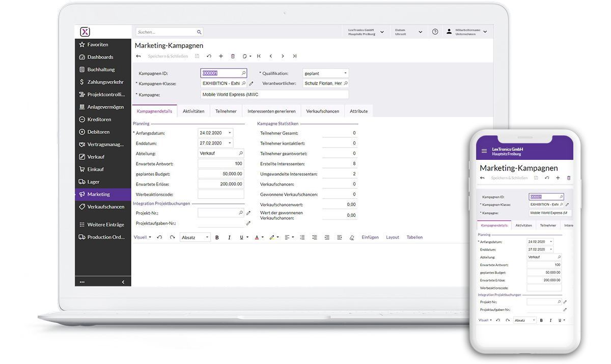Image resolution: width=611 pixels, height=364 pixels.
Task: Click the Undo icon in the editor toolbar
Action: [x=159, y=237]
